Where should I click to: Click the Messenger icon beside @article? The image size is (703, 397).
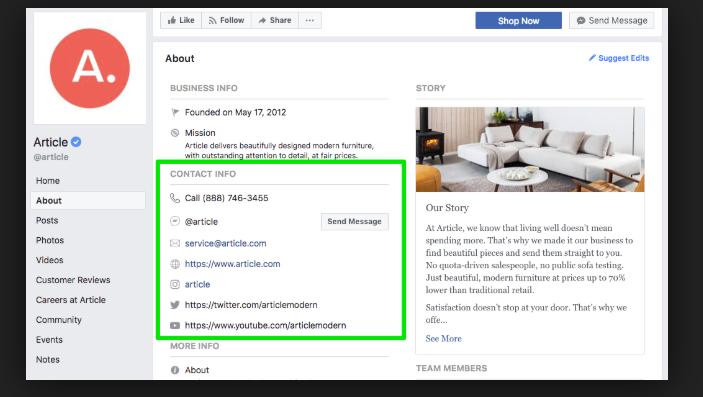pos(175,221)
